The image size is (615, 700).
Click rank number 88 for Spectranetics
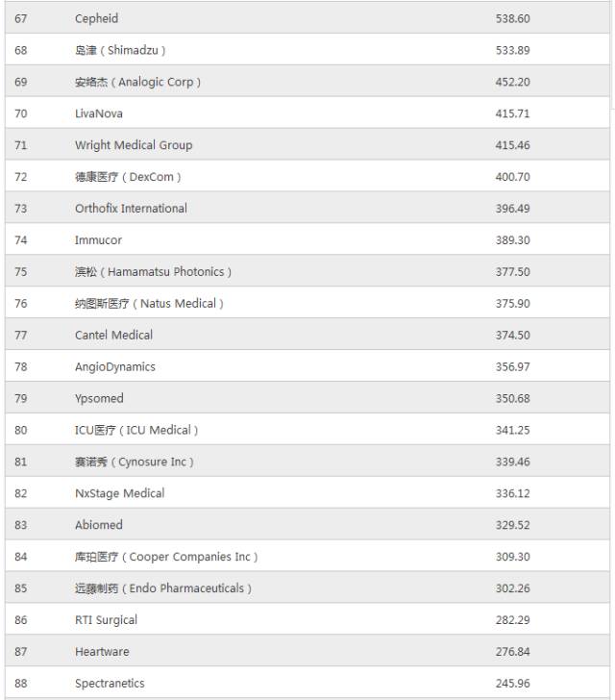21,684
